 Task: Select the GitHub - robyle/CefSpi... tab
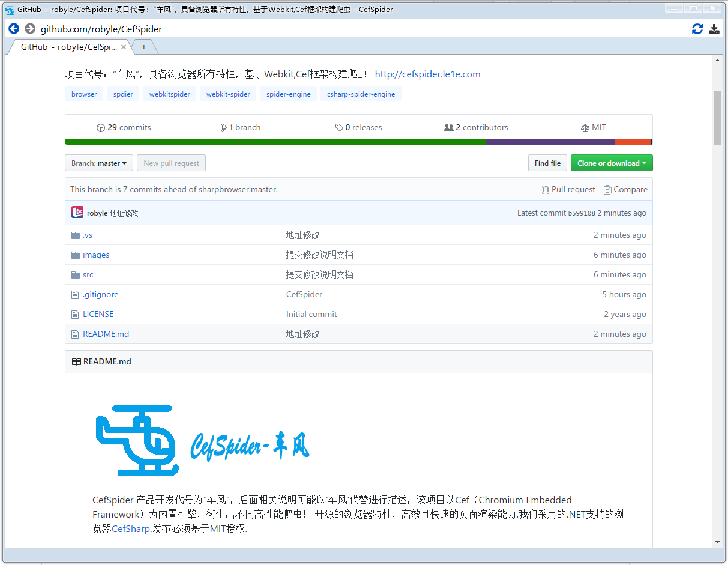pyautogui.click(x=68, y=47)
